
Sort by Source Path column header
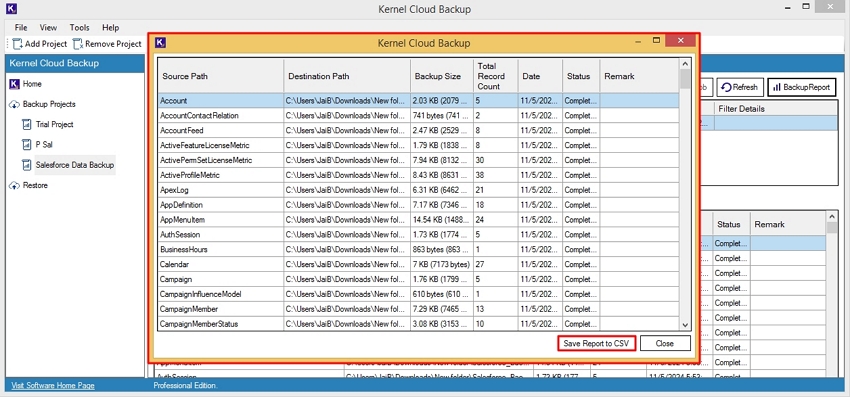click(x=221, y=76)
